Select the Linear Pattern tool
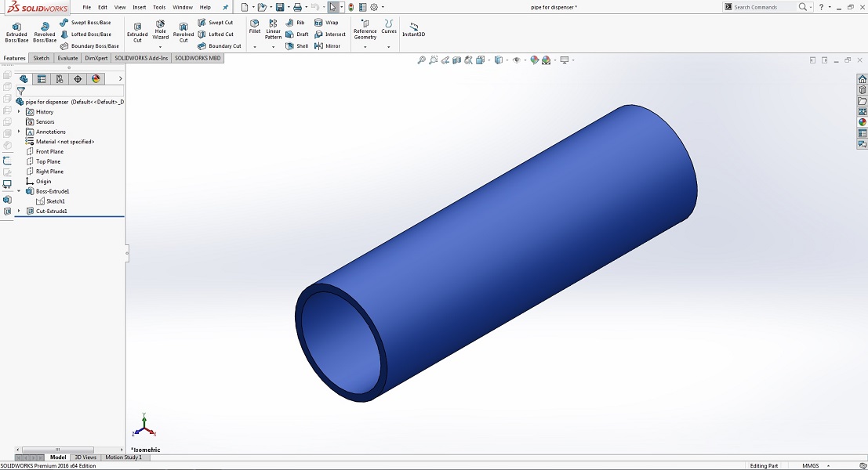This screenshot has height=470, width=868. 273,30
